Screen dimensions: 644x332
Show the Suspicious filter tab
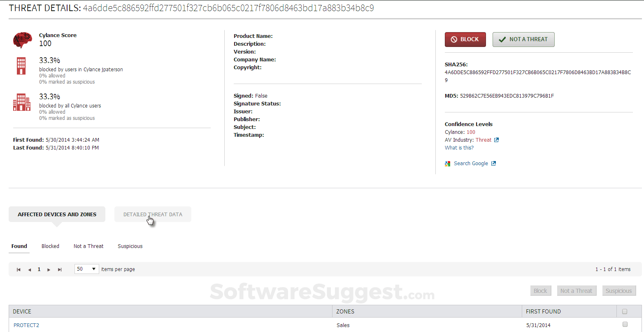130,246
